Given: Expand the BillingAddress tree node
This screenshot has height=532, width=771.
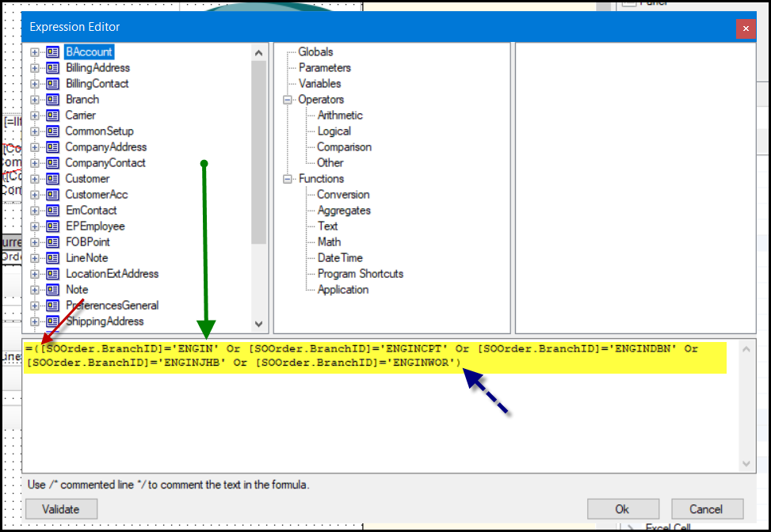Looking at the screenshot, I should [x=35, y=68].
